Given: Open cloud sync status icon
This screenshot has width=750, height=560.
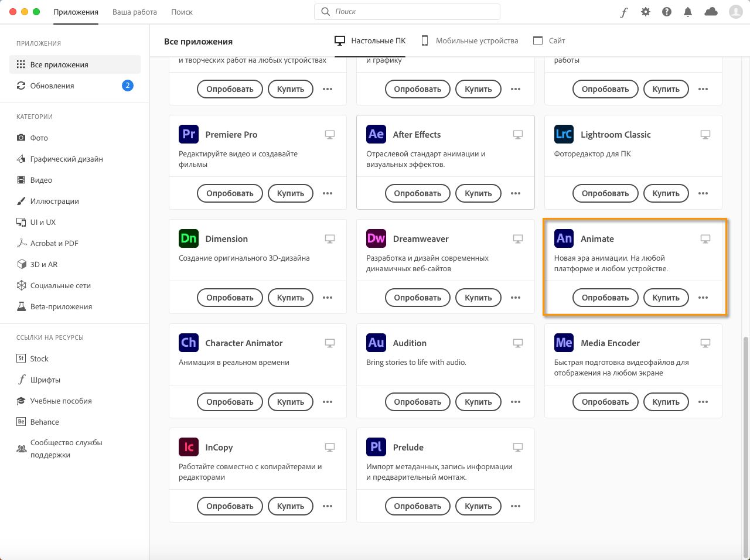Looking at the screenshot, I should tap(711, 12).
